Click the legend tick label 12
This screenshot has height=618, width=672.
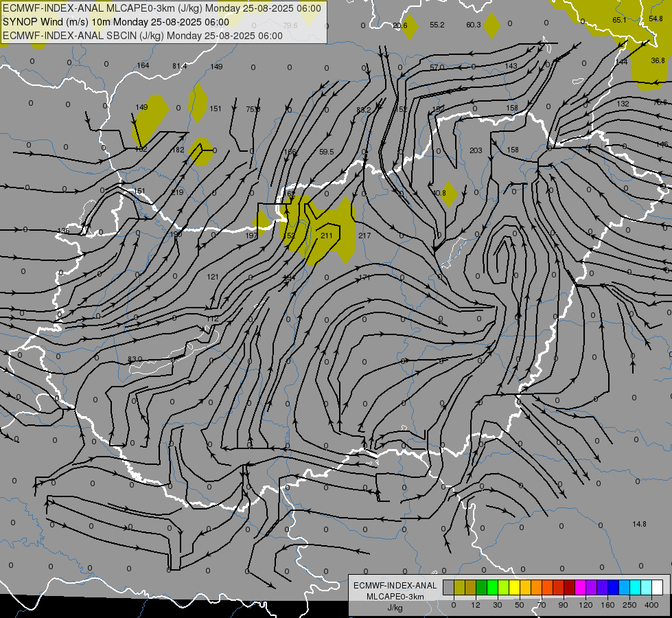click(475, 605)
